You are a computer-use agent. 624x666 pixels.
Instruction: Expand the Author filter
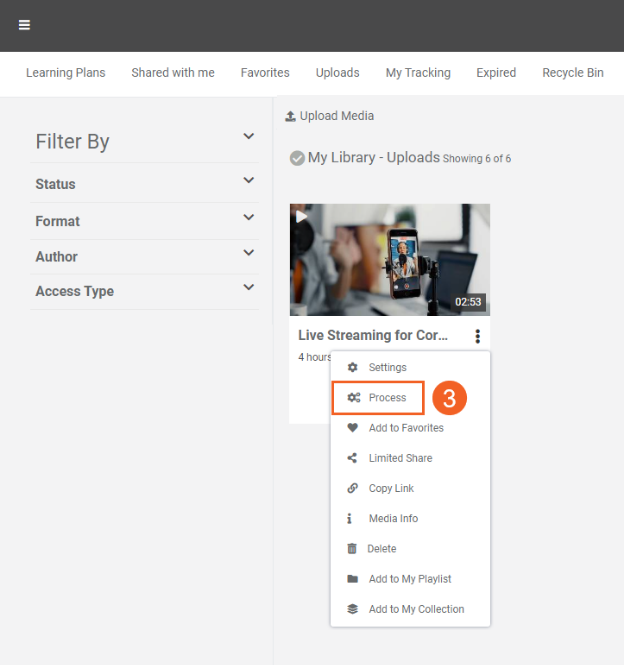tap(248, 253)
